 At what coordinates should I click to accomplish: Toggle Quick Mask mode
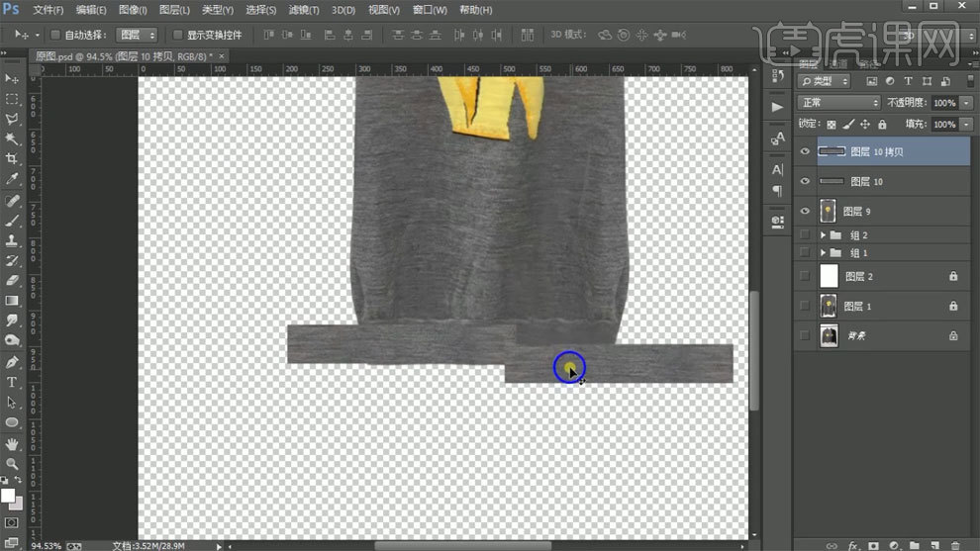click(11, 522)
